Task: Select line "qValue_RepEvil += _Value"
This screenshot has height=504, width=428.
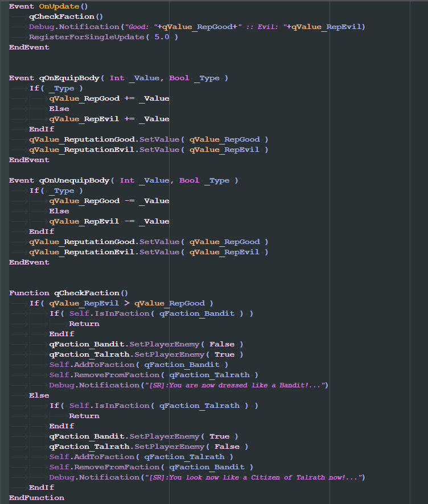Action: (109, 119)
